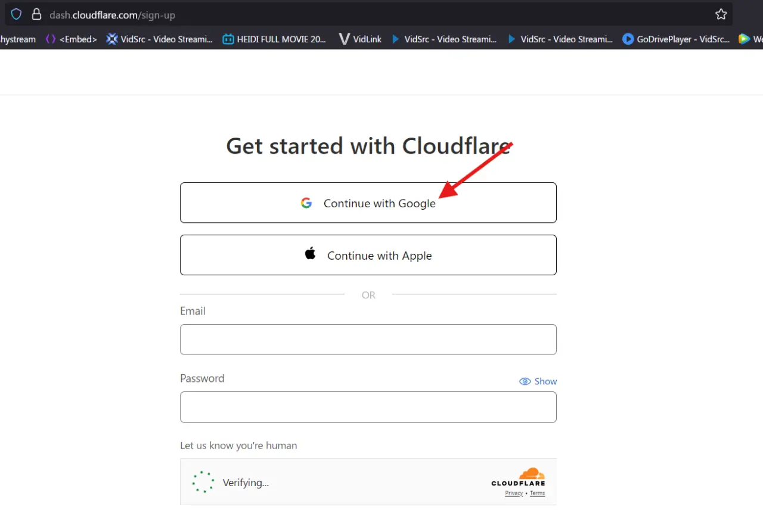Screen dimensions: 763x532
Task: Click the "Verifying..." status text
Action: pyautogui.click(x=246, y=483)
